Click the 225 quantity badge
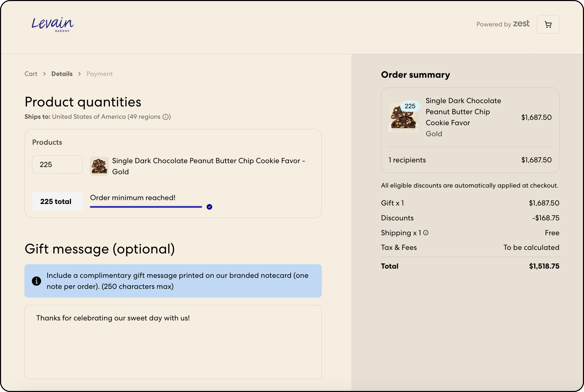This screenshot has height=392, width=584. tap(410, 106)
